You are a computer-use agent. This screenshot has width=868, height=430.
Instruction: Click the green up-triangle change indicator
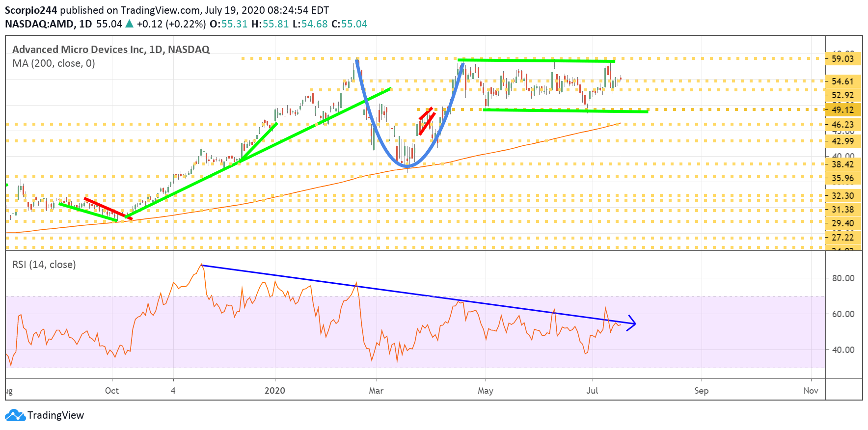130,24
